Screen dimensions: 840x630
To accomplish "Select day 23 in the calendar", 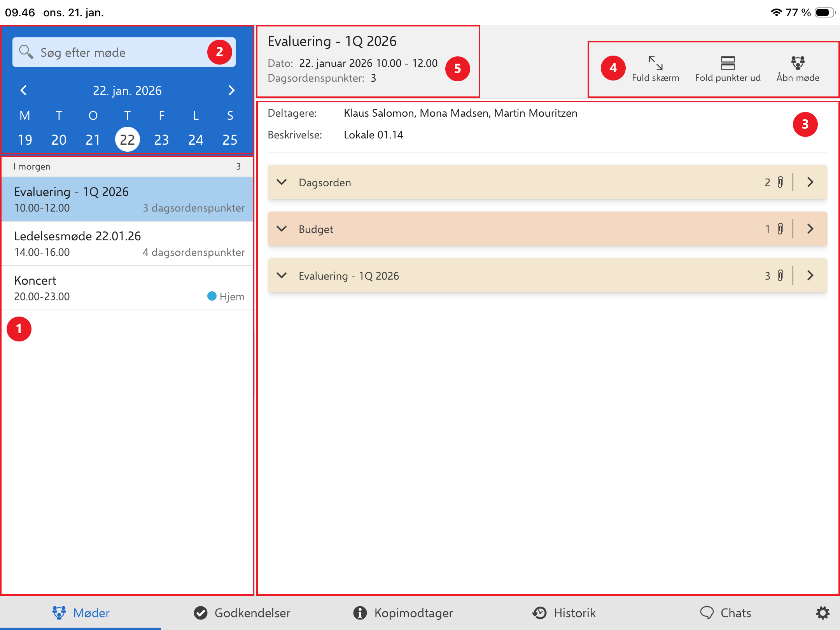I will tap(161, 140).
